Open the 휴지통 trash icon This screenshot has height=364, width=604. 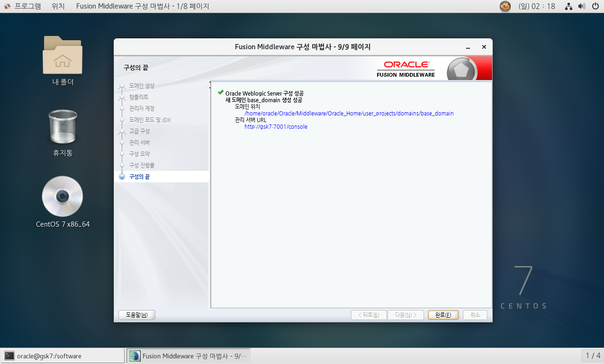(63, 127)
